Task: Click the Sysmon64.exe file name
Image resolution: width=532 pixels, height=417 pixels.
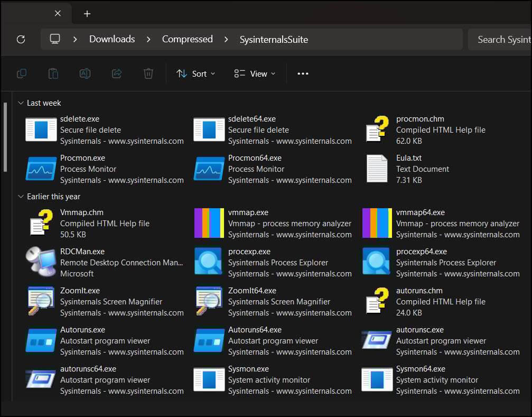Action: pyautogui.click(x=421, y=369)
